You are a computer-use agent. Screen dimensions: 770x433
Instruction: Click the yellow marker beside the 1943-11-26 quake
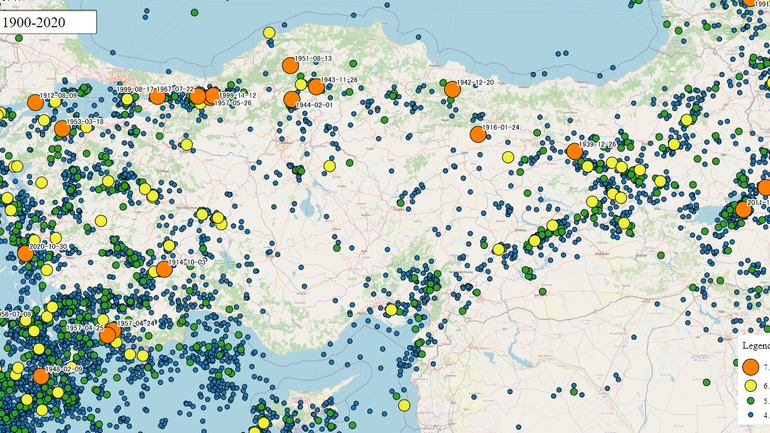click(x=301, y=84)
